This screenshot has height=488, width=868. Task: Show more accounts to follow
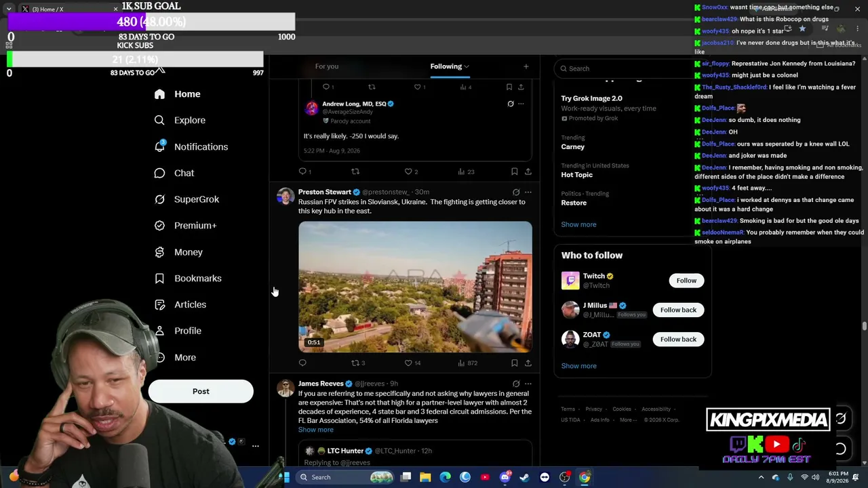[578, 366]
